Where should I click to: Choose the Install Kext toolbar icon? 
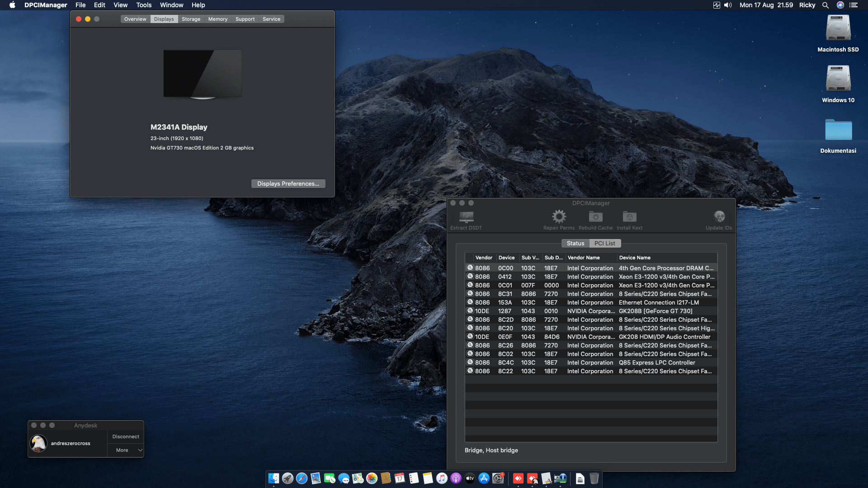point(629,217)
